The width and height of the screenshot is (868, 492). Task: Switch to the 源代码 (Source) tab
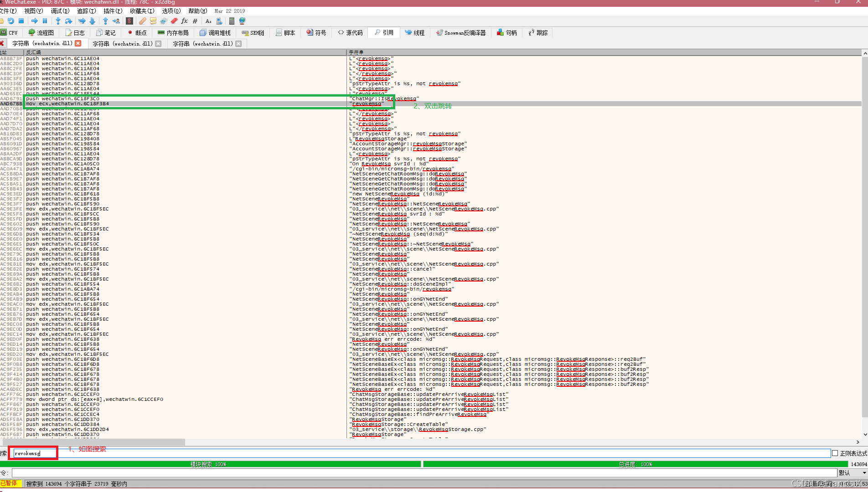coord(351,33)
